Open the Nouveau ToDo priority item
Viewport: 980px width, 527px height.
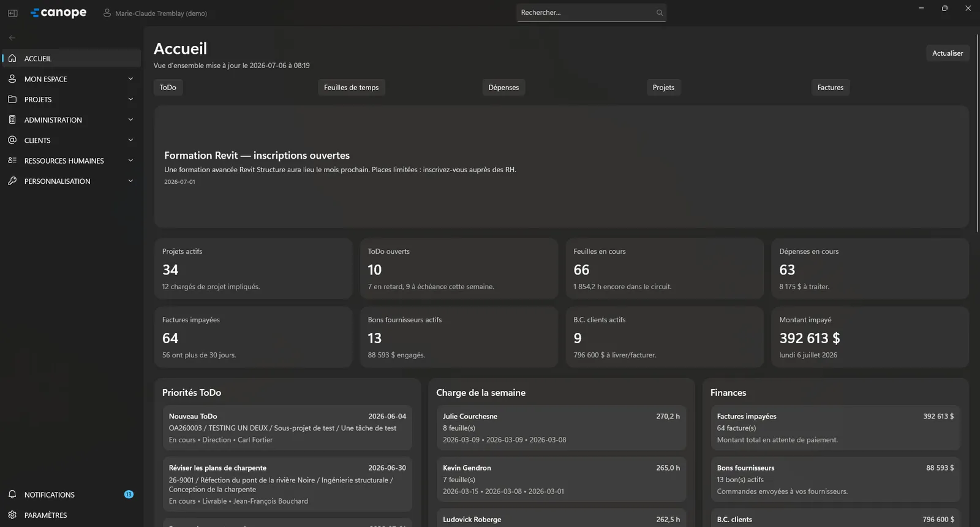(x=287, y=428)
